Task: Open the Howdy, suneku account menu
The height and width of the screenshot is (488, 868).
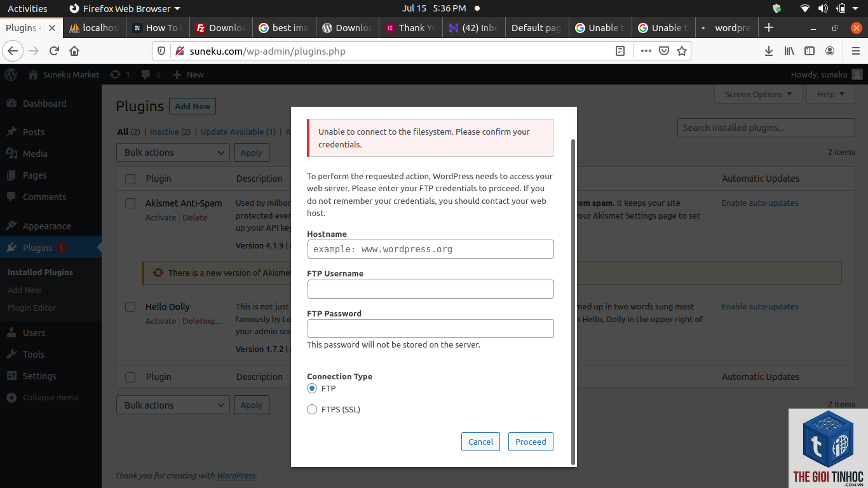Action: 827,74
